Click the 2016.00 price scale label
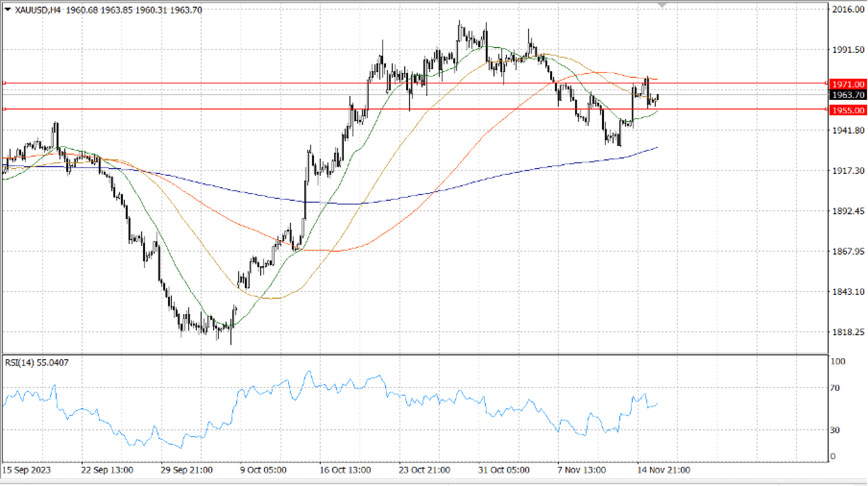 tap(848, 9)
